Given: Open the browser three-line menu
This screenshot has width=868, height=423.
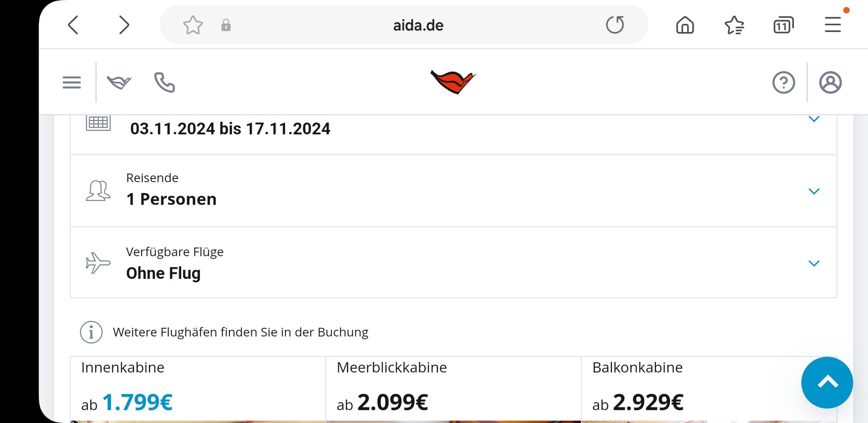Looking at the screenshot, I should (833, 25).
